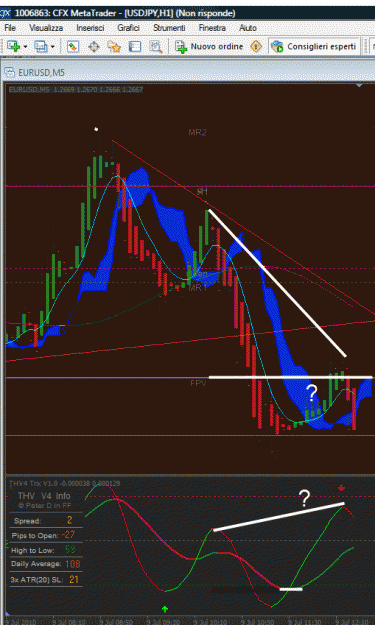Open the Finestra menu
375x625 pixels.
(x=212, y=28)
